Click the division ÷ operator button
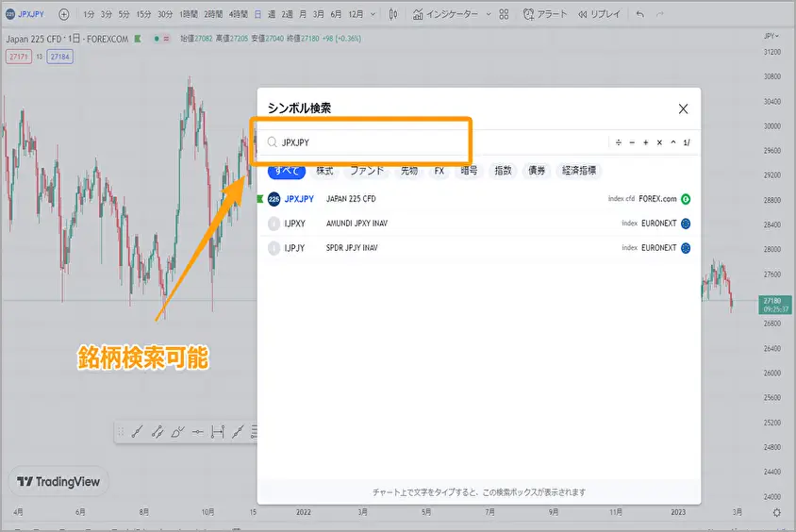This screenshot has height=532, width=796. coord(619,142)
